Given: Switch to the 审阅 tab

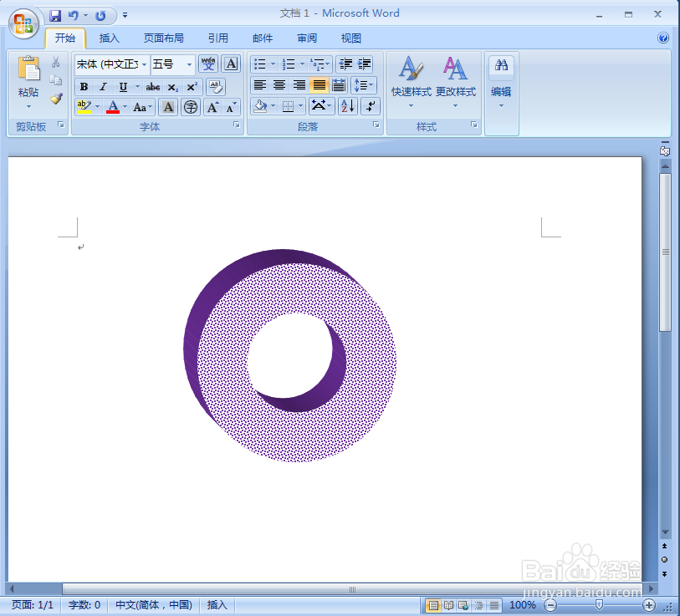Looking at the screenshot, I should [307, 38].
